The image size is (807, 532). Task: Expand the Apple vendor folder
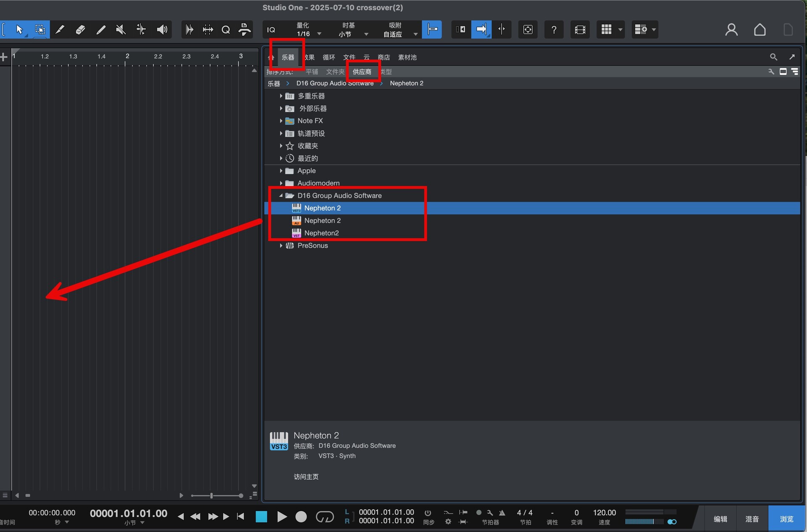pyautogui.click(x=281, y=171)
